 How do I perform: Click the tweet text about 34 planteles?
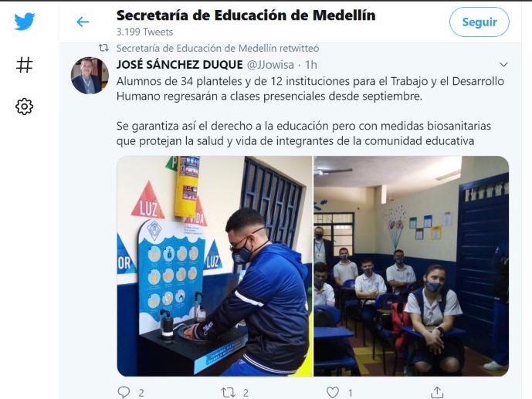point(310,89)
